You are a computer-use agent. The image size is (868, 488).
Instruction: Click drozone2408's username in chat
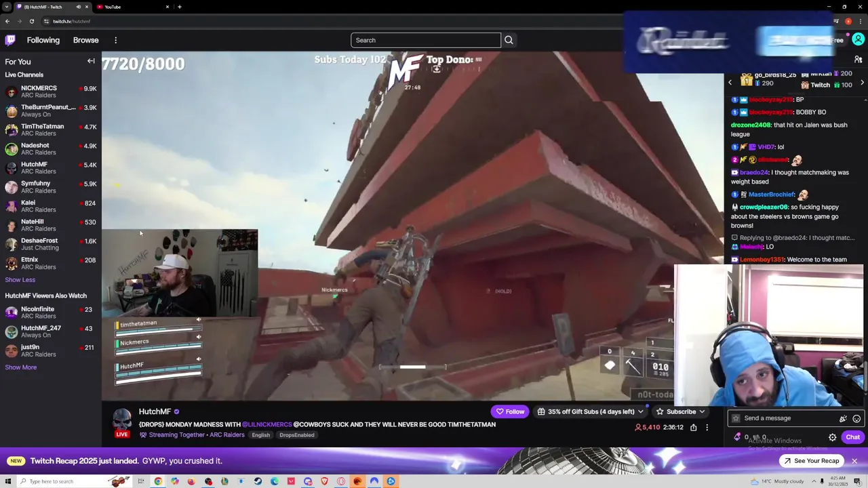(751, 125)
